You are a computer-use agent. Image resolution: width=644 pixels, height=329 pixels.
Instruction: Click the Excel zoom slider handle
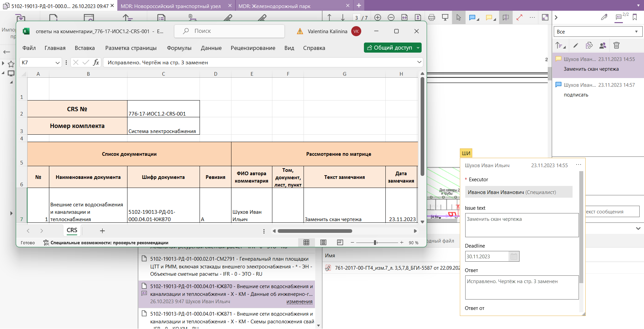click(375, 243)
